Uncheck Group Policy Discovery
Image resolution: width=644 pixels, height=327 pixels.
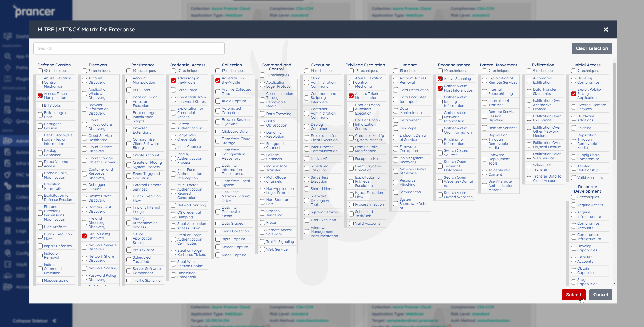[84, 236]
